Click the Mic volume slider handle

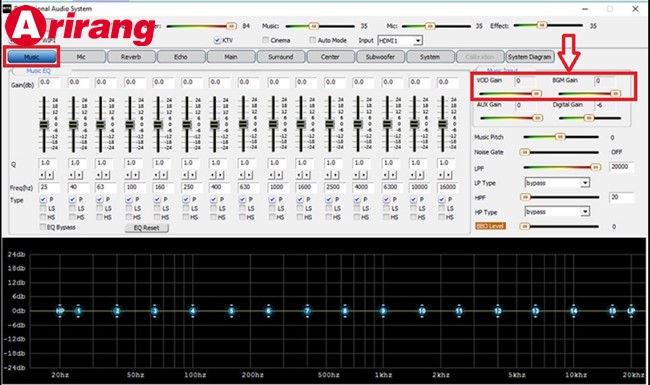pyautogui.click(x=430, y=26)
